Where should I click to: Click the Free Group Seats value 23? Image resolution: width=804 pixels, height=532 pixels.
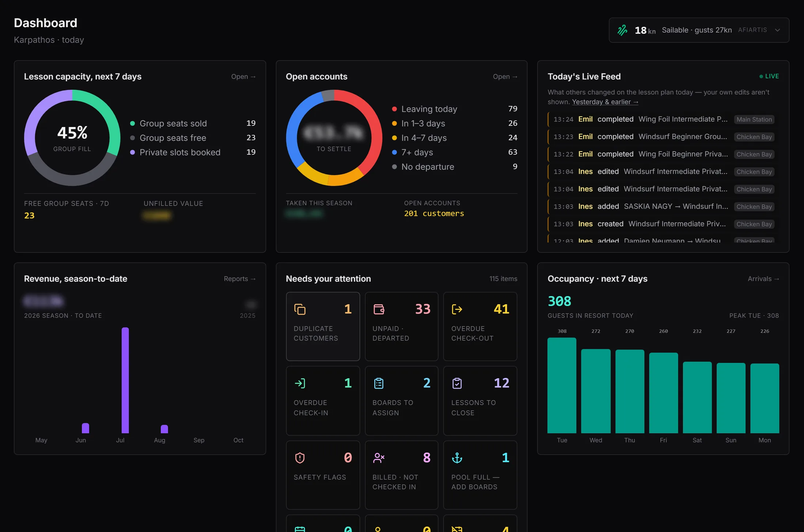(x=29, y=215)
